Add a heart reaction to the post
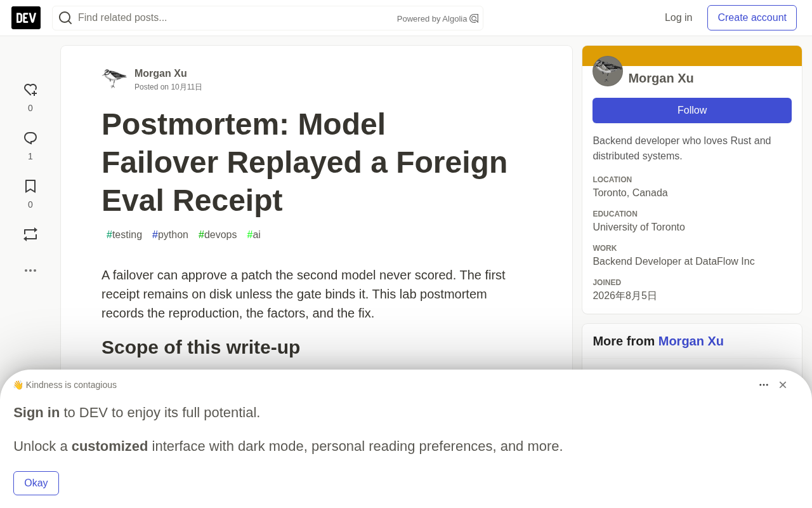Image resolution: width=812 pixels, height=508 pixels. point(30,90)
